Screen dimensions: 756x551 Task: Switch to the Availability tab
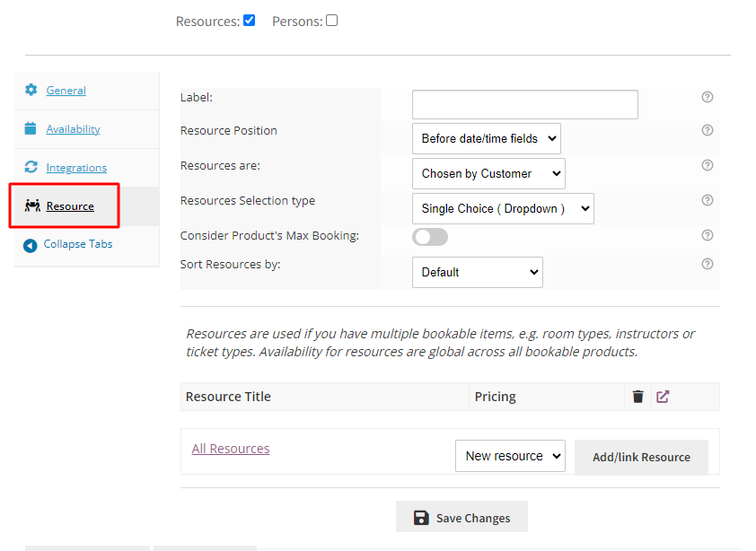74,128
